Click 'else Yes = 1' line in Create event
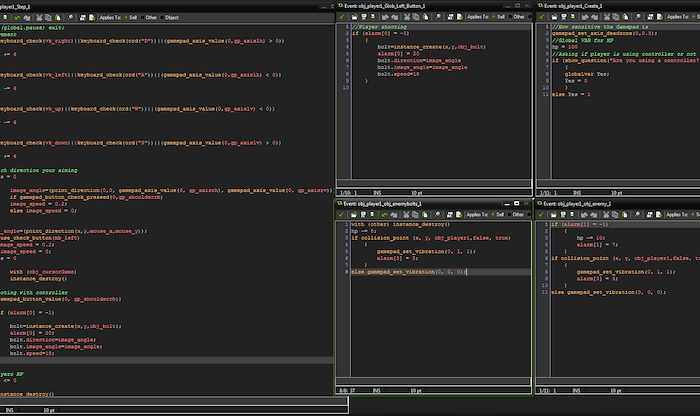Image resolution: width=700 pixels, height=416 pixels. tap(571, 95)
